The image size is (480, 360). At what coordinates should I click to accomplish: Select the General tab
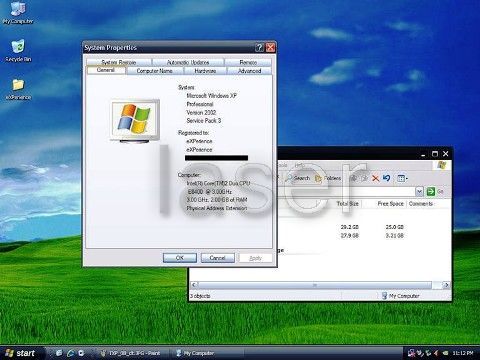106,70
